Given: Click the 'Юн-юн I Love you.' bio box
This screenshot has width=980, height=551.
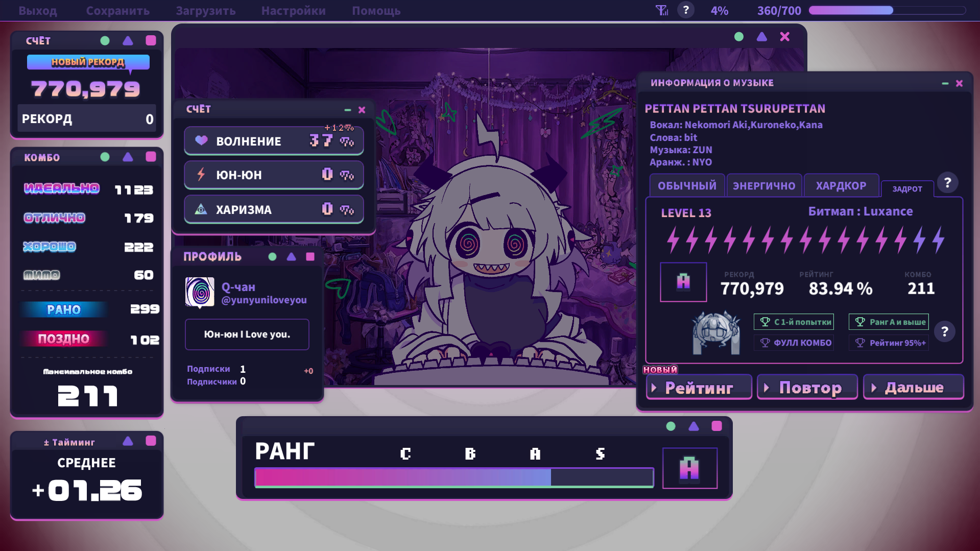Looking at the screenshot, I should pos(247,334).
